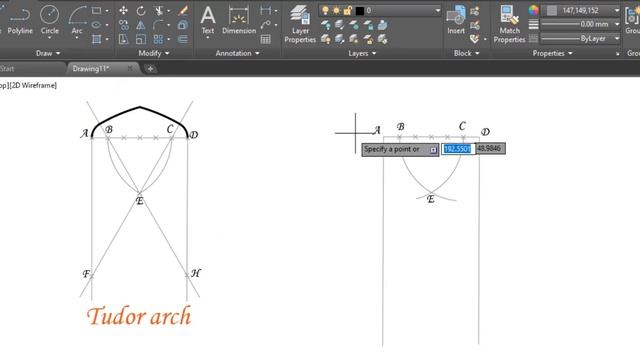Expand the Trim tool flyout arrow

(x=169, y=11)
